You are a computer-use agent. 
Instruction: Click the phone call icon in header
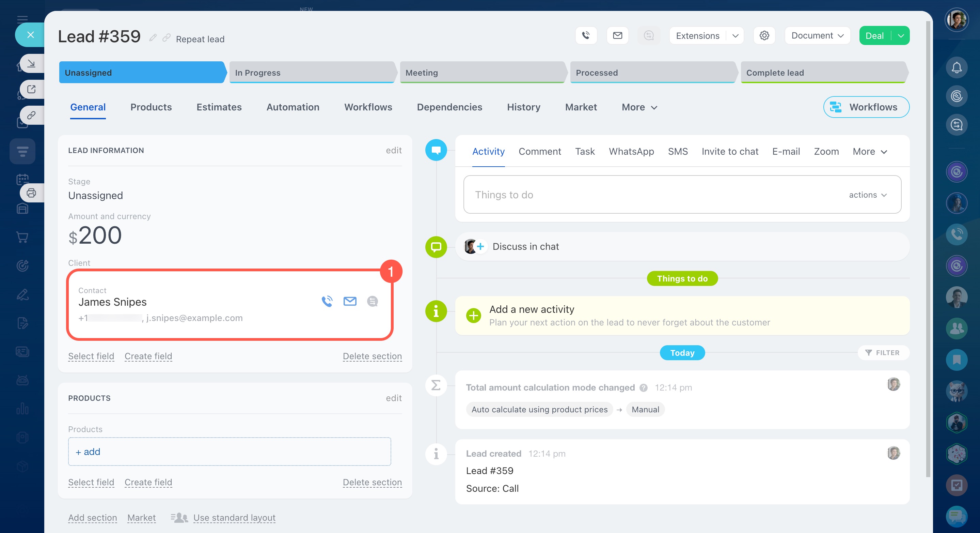tap(586, 35)
